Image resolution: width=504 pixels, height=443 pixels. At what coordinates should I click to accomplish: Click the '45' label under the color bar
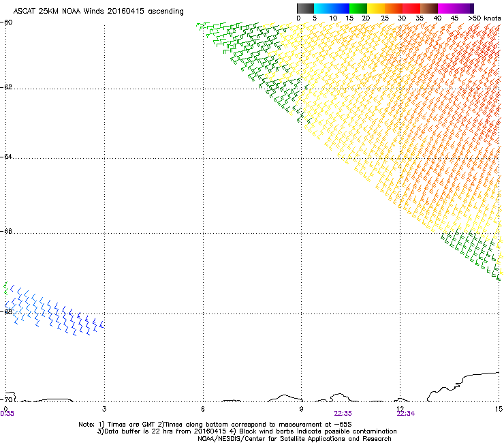454,18
